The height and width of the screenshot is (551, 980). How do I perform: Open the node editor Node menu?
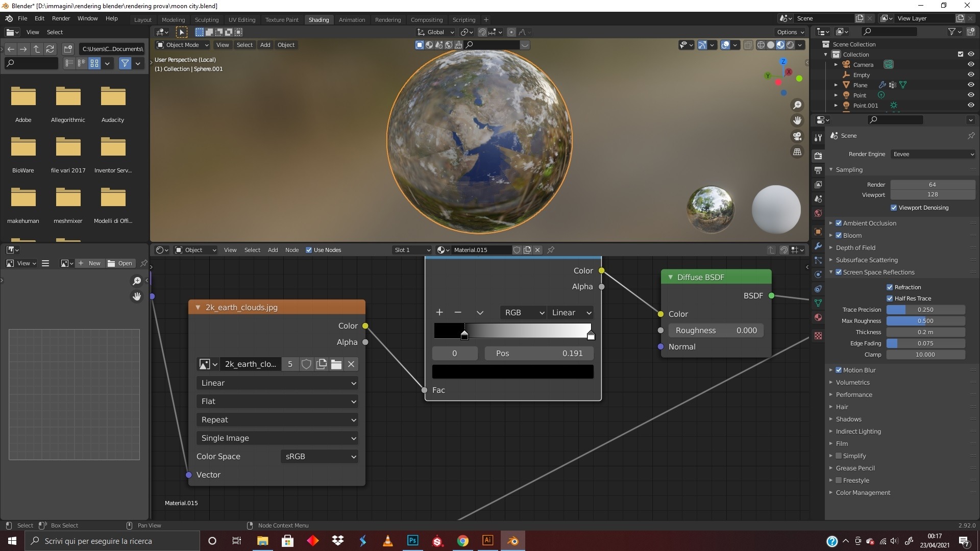click(292, 250)
